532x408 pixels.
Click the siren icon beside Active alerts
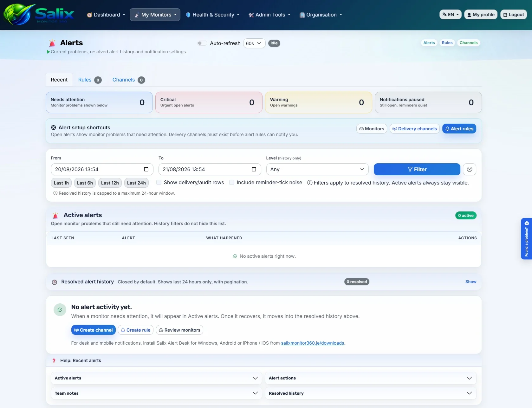55,216
